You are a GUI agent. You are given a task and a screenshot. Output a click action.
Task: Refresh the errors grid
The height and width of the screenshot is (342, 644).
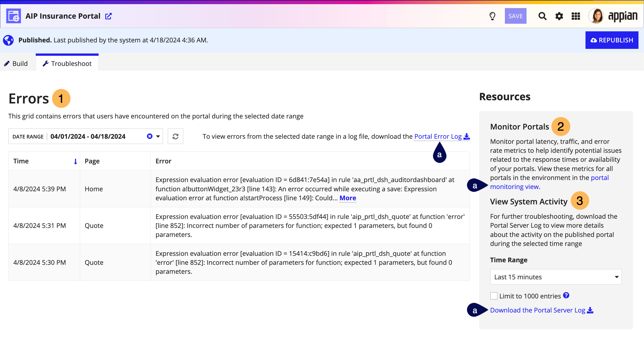click(x=175, y=136)
